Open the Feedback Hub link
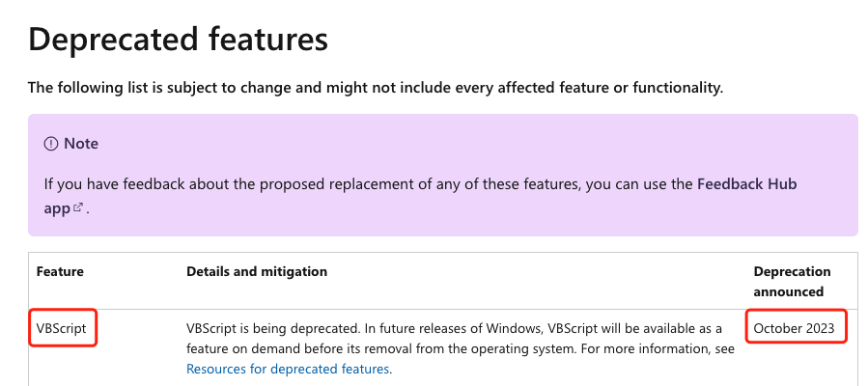 (x=746, y=183)
